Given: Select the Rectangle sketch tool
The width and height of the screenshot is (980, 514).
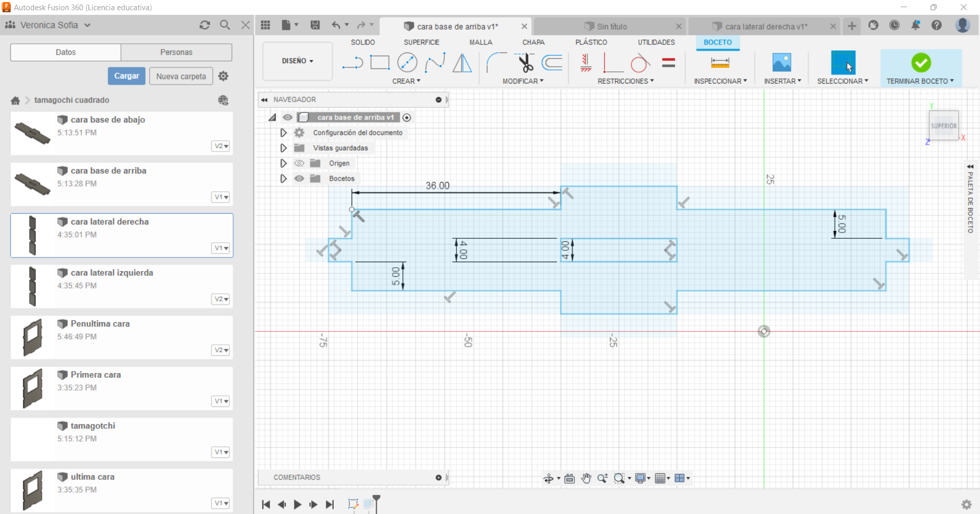Looking at the screenshot, I should click(379, 63).
